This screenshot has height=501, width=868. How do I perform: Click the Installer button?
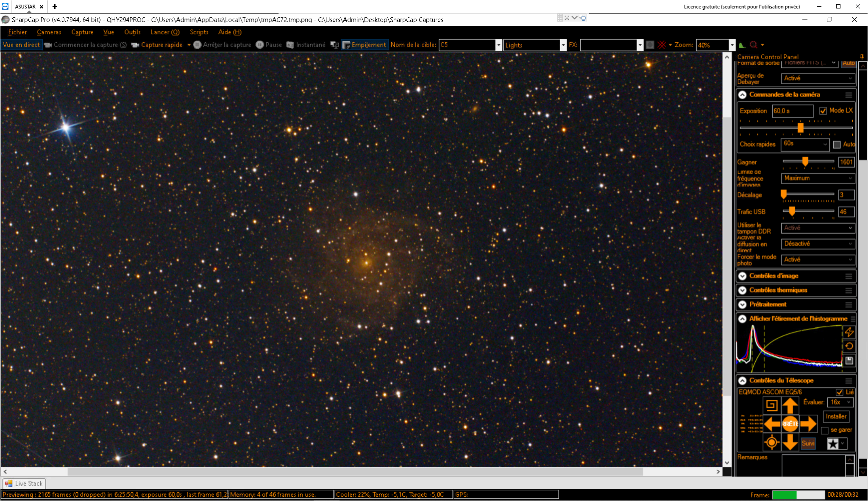836,417
